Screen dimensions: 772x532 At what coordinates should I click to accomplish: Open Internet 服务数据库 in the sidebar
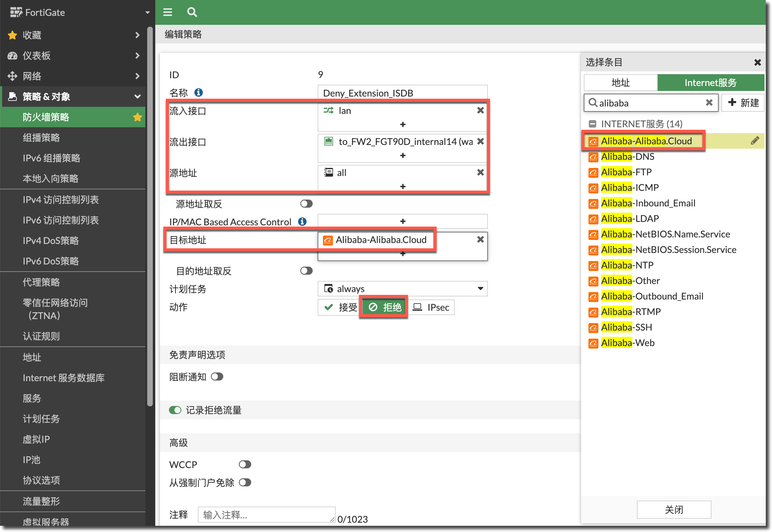[64, 378]
